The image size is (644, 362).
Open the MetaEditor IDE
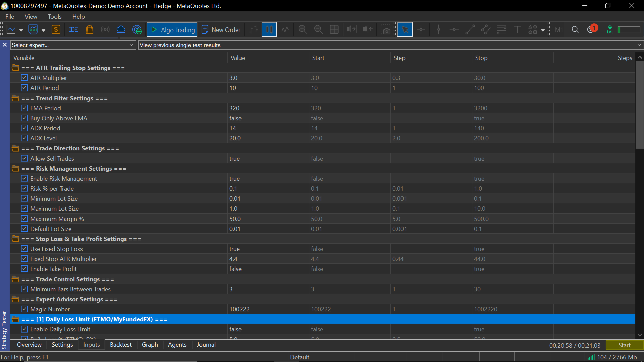73,30
